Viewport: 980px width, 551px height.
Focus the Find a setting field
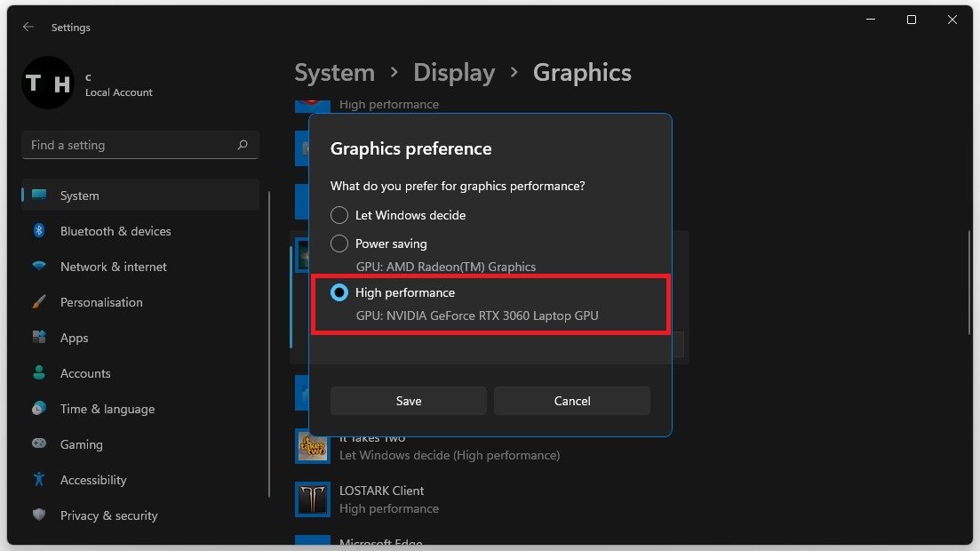(x=140, y=145)
